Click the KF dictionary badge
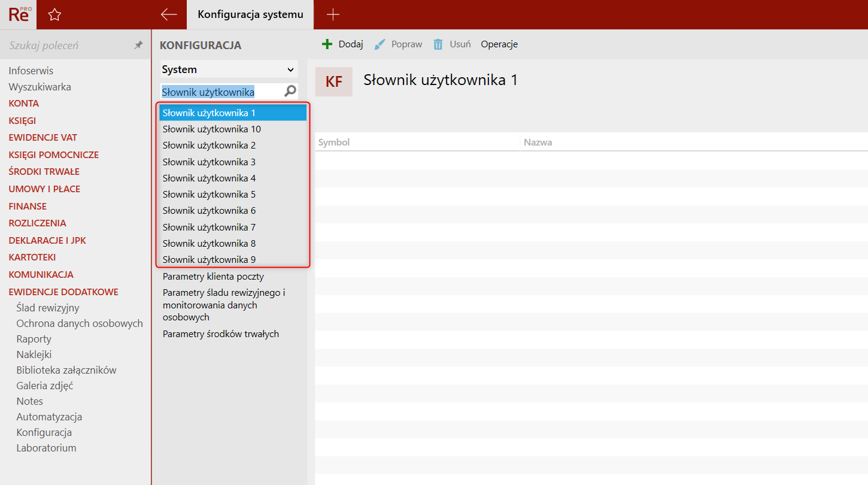 334,82
